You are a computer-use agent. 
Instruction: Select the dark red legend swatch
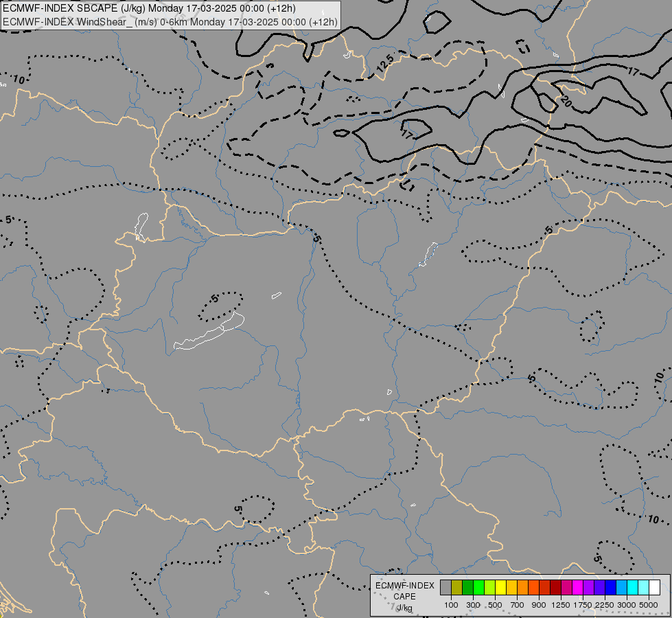(x=556, y=588)
